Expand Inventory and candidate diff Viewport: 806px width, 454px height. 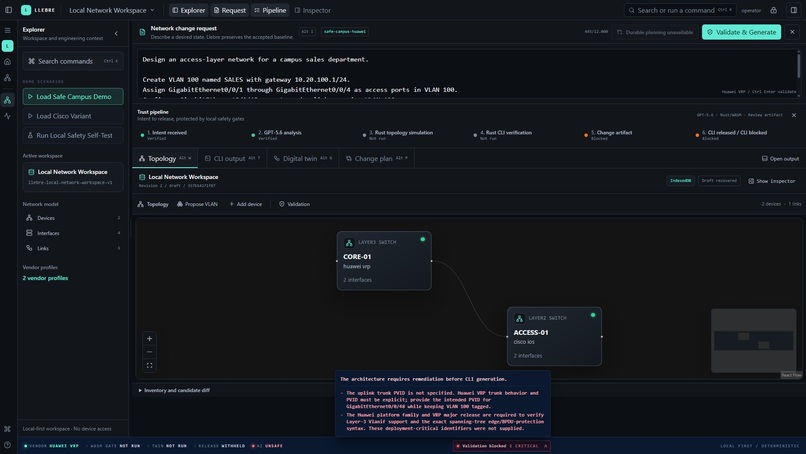click(174, 390)
